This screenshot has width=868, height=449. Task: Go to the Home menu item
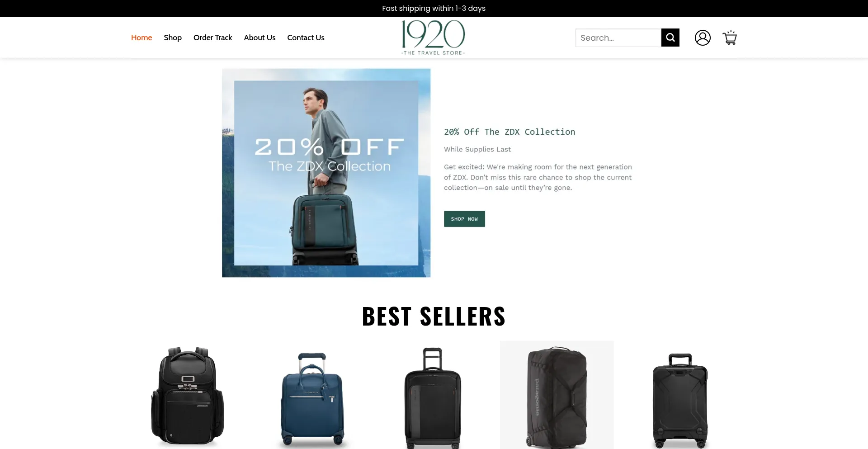142,38
